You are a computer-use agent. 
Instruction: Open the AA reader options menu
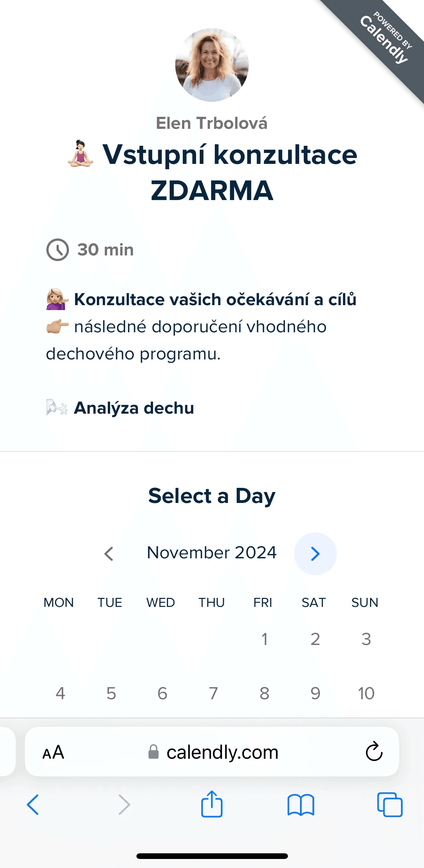click(53, 753)
